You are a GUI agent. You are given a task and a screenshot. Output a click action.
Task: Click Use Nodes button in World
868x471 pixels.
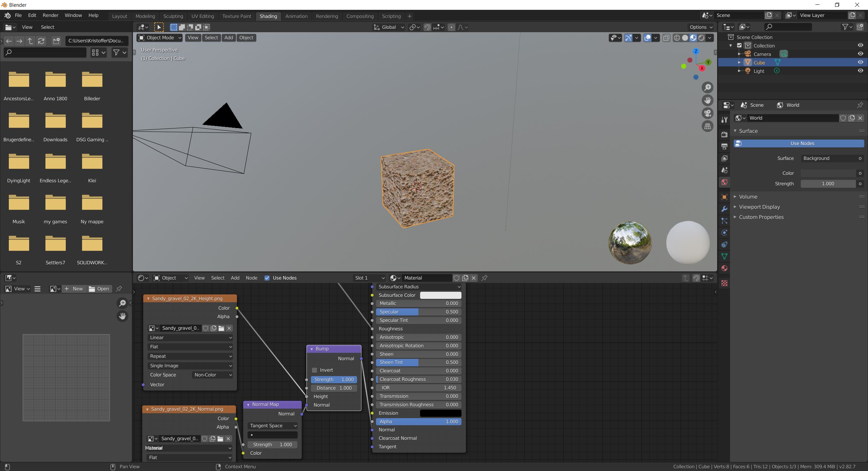click(x=799, y=143)
